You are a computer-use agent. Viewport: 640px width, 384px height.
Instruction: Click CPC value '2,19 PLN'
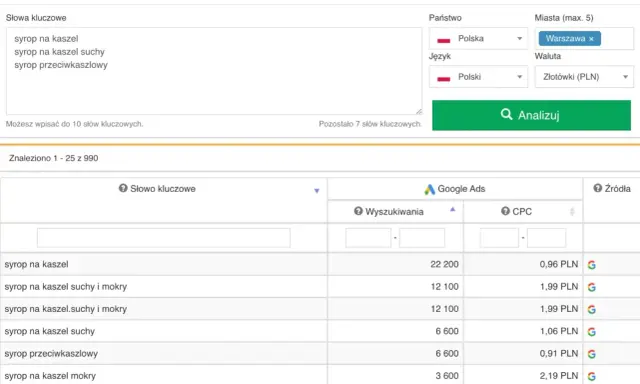tap(559, 376)
